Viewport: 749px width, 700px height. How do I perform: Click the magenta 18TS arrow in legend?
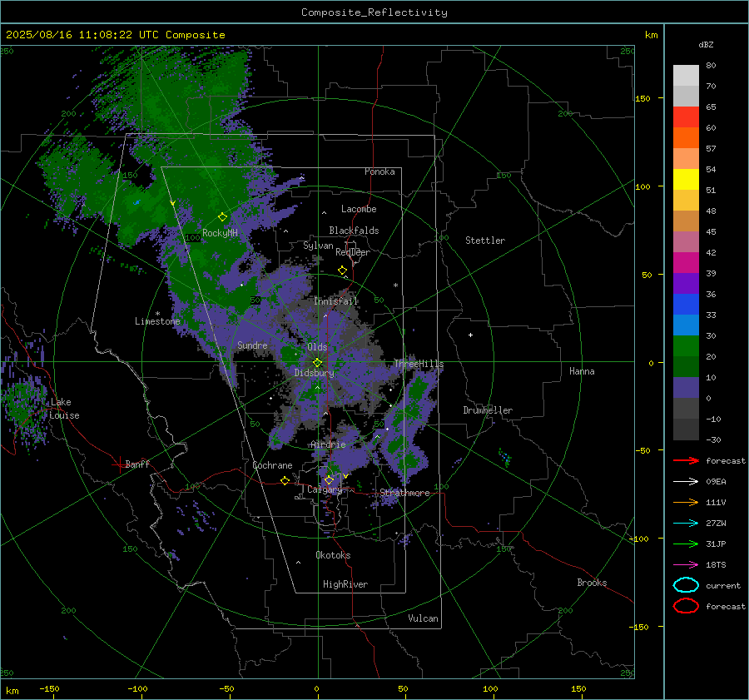pos(686,565)
